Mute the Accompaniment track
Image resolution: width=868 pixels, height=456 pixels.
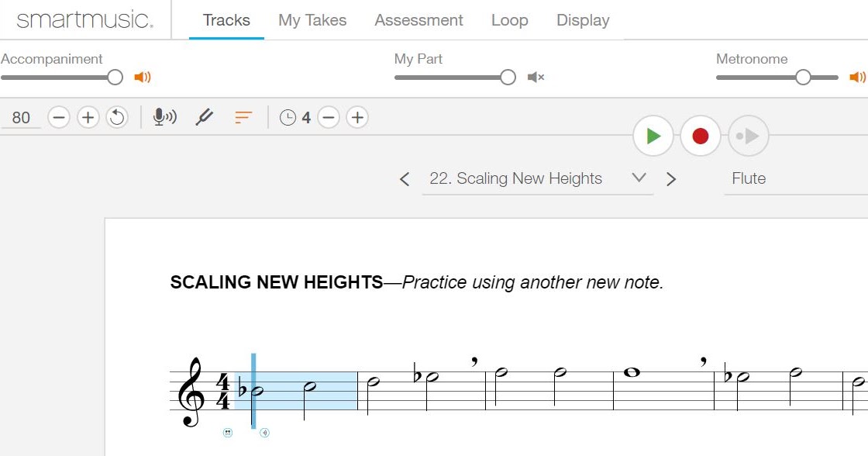[143, 77]
